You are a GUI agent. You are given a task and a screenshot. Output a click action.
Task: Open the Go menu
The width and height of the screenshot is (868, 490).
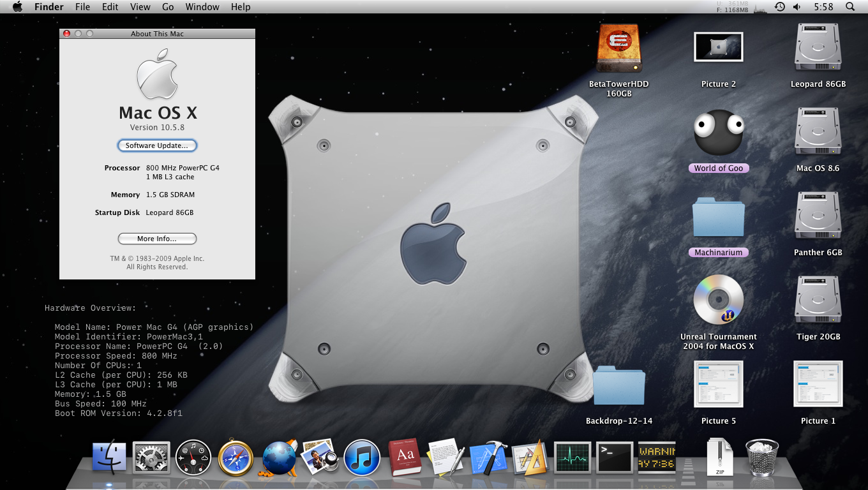168,7
